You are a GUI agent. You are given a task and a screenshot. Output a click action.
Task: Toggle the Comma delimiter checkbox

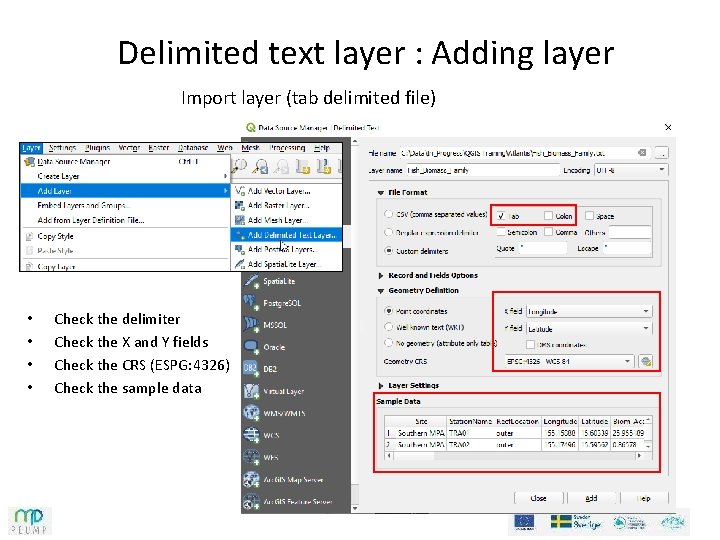[548, 232]
